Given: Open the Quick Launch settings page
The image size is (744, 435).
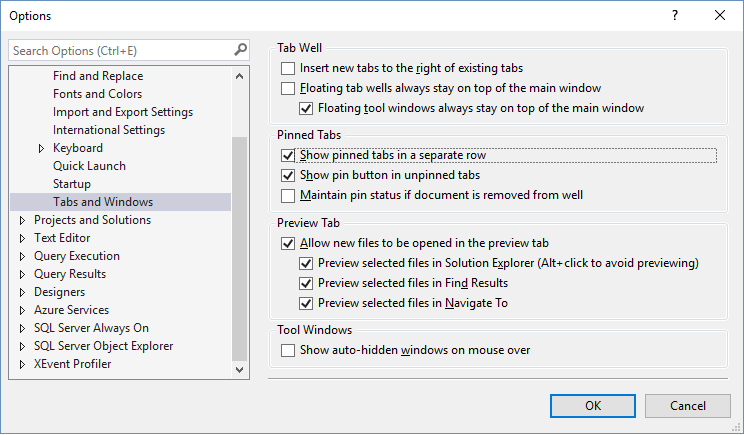Looking at the screenshot, I should [x=89, y=166].
